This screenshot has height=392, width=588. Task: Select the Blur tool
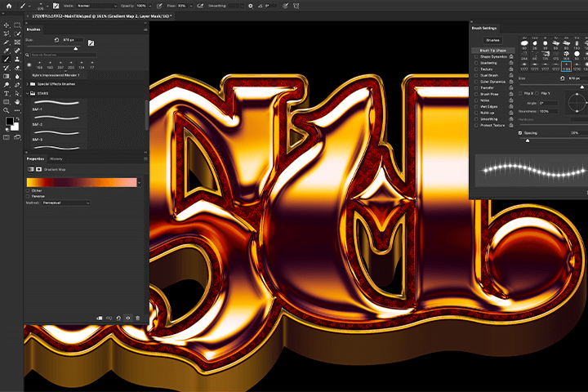(17, 77)
